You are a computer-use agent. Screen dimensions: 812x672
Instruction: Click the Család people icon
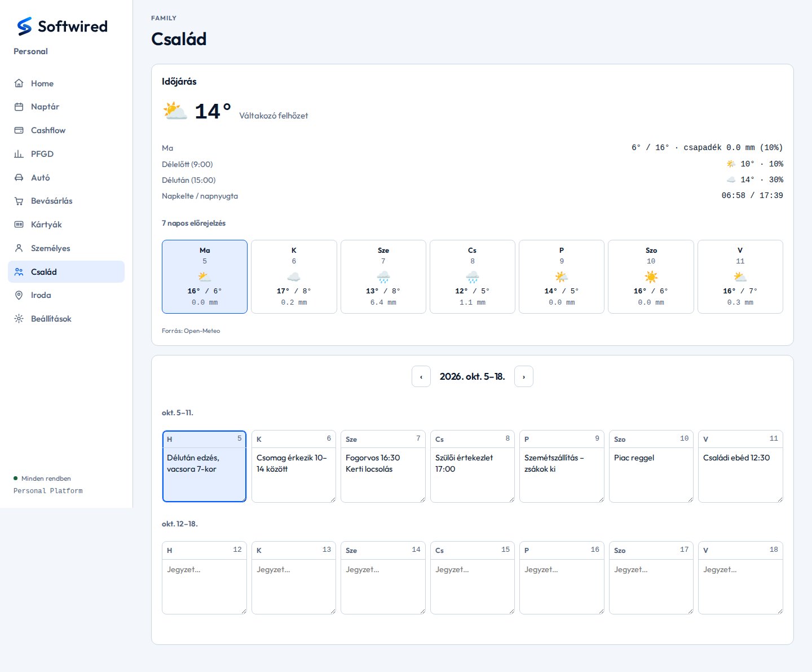coord(19,272)
